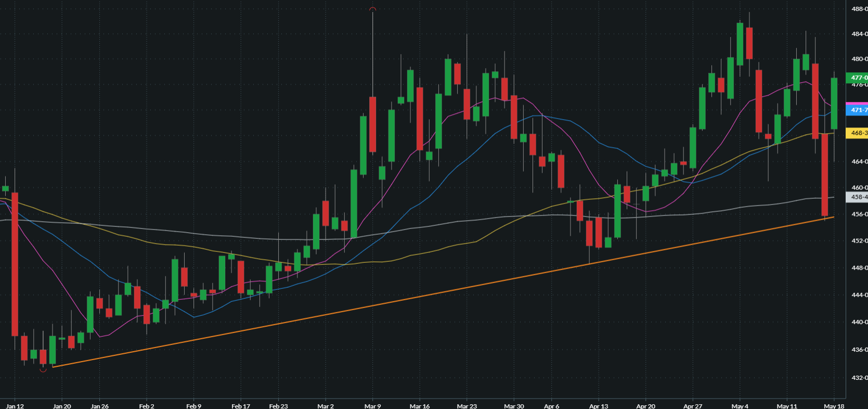Click the Jan 12 date label
Viewport: 868px width, 409px height.
click(x=15, y=406)
